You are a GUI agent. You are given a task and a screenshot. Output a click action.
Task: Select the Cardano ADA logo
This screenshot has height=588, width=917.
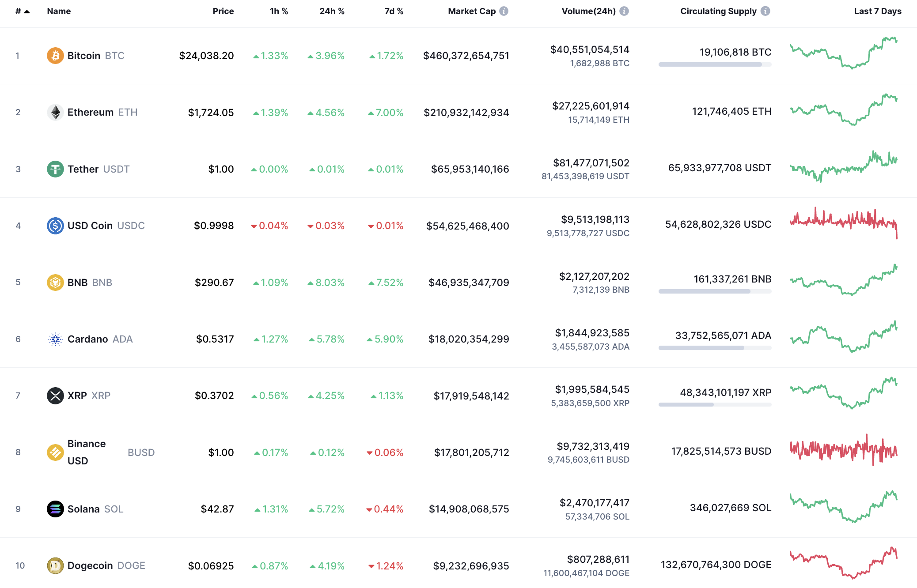pos(55,339)
